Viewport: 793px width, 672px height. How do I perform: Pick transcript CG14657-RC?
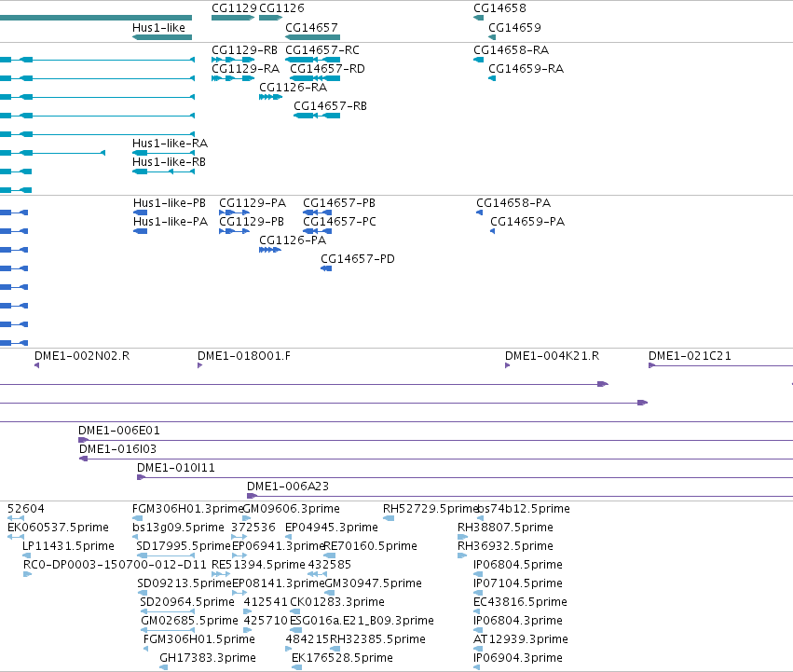pyautogui.click(x=322, y=50)
